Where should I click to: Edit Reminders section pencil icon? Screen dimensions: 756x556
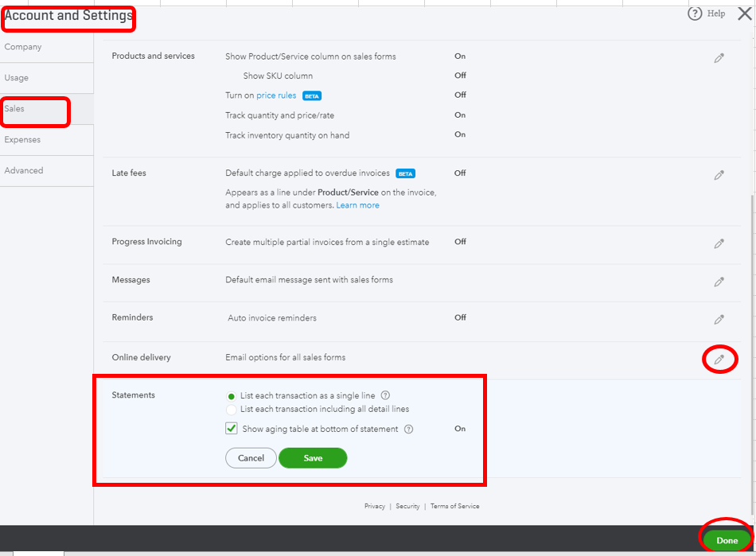click(x=719, y=320)
